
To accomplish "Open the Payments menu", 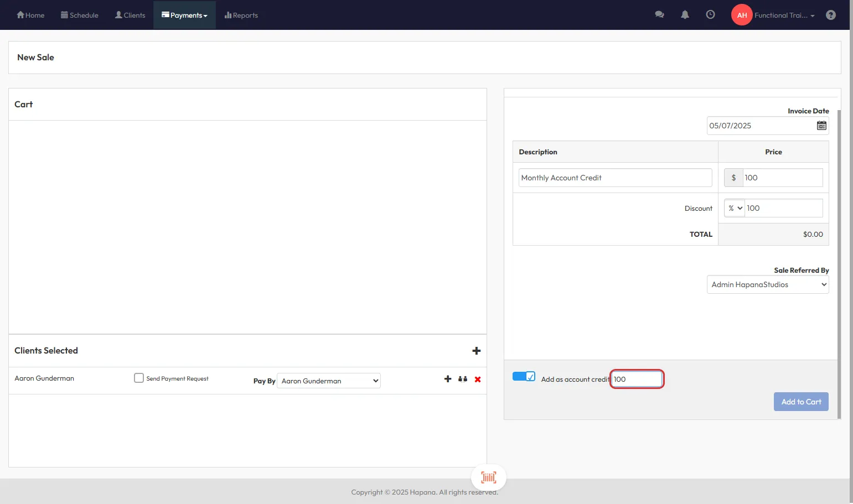I will [184, 15].
